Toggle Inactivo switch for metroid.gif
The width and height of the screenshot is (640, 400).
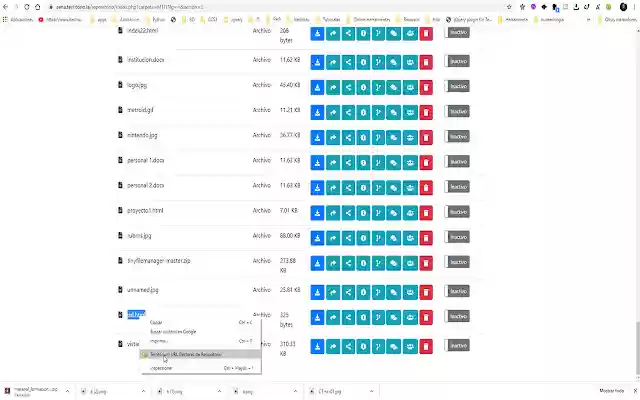[457, 111]
